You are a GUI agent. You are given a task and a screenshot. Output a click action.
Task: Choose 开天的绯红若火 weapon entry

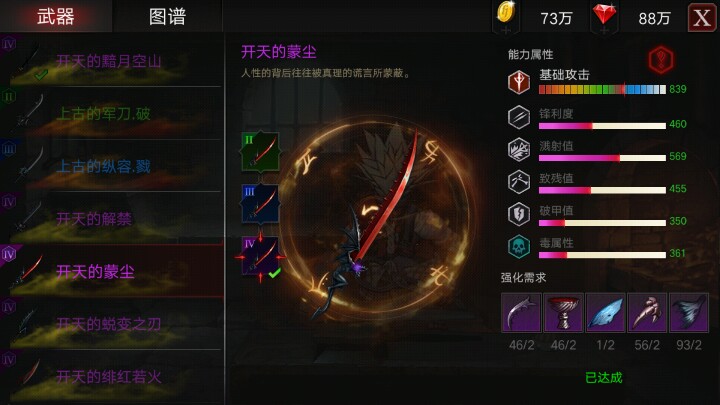tap(111, 377)
